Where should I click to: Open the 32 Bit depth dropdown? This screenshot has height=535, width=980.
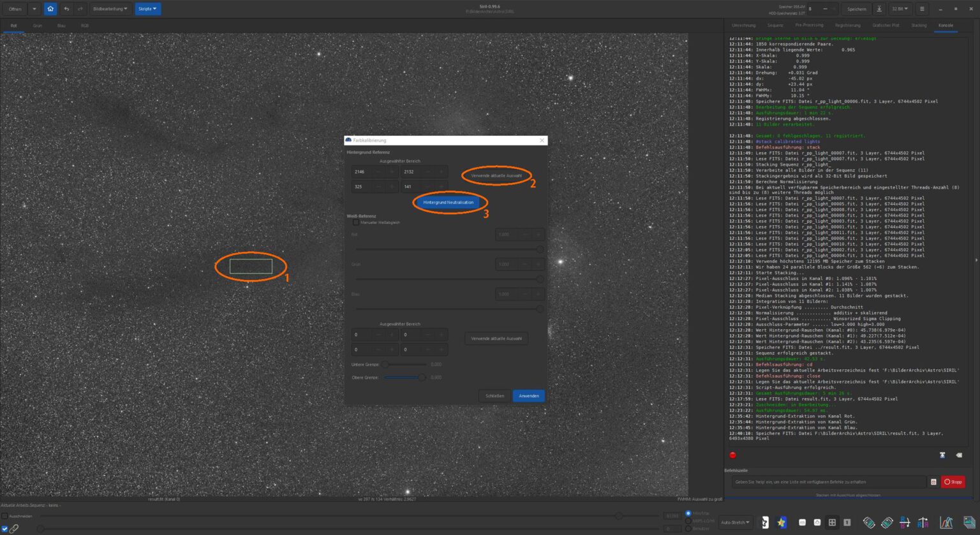900,9
